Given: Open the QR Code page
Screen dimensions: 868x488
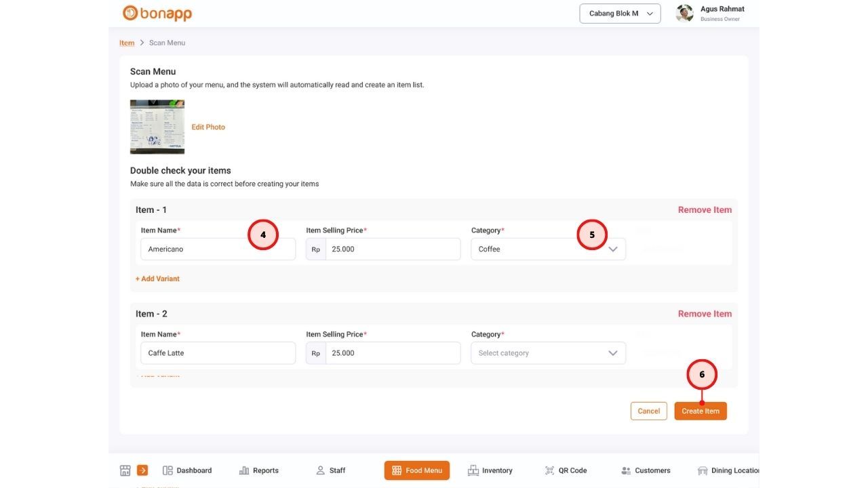Looking at the screenshot, I should point(566,470).
